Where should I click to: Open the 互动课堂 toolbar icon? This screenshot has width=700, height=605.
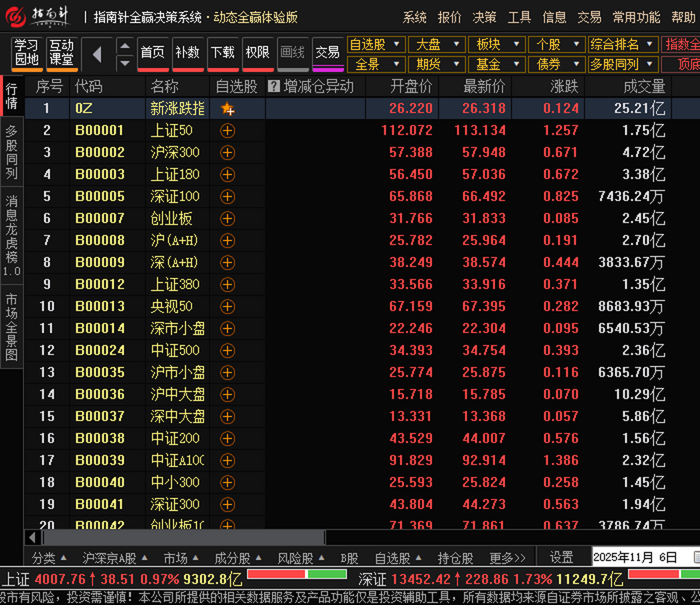pos(61,53)
